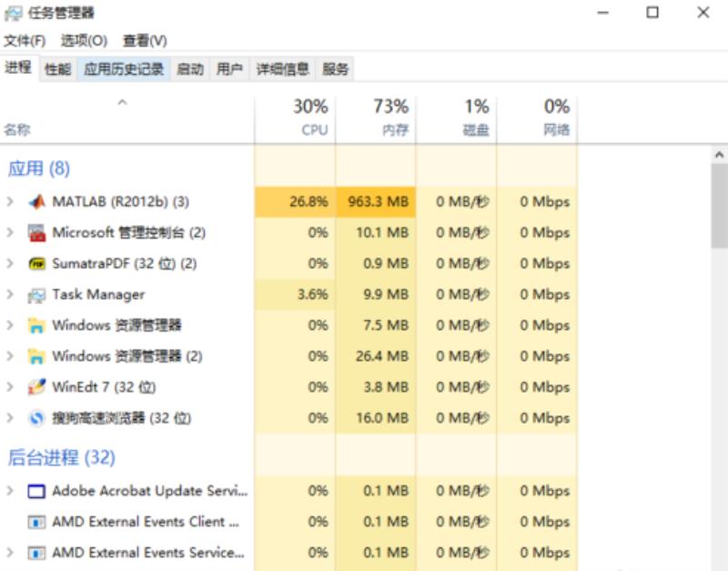This screenshot has width=728, height=571.
Task: Click the AMD External Events Service icon
Action: point(36,553)
